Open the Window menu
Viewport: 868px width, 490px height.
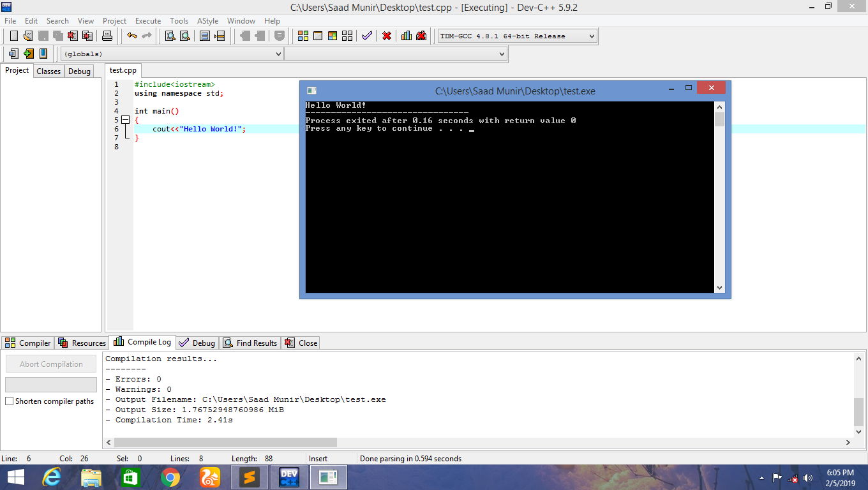[x=241, y=21]
